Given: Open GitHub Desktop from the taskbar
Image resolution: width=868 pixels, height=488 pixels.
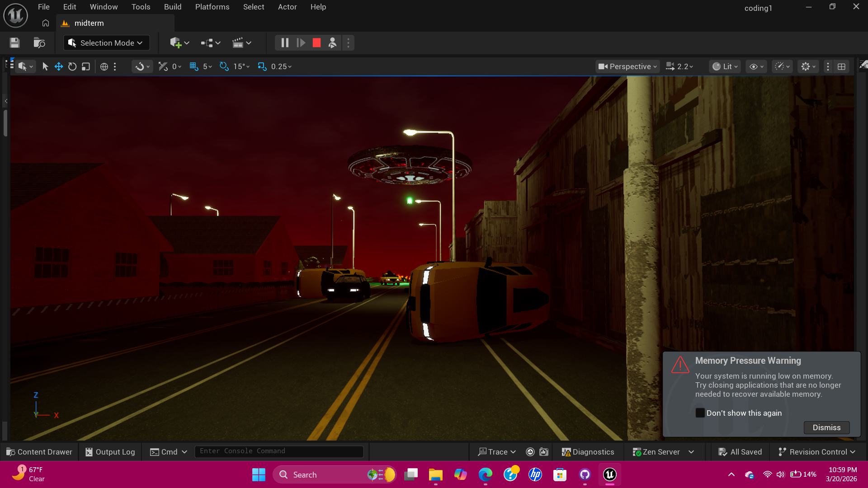Looking at the screenshot, I should (x=585, y=474).
